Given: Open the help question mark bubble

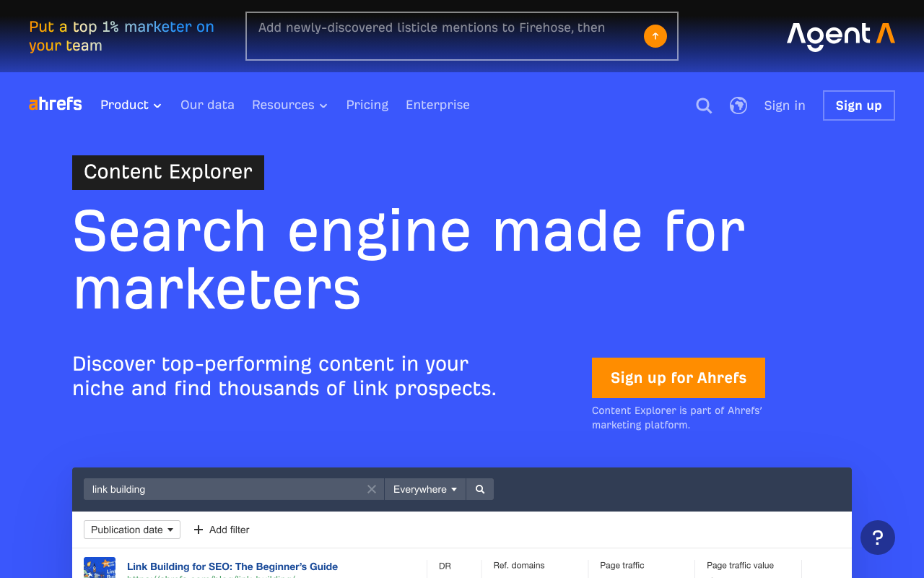Looking at the screenshot, I should [x=878, y=538].
